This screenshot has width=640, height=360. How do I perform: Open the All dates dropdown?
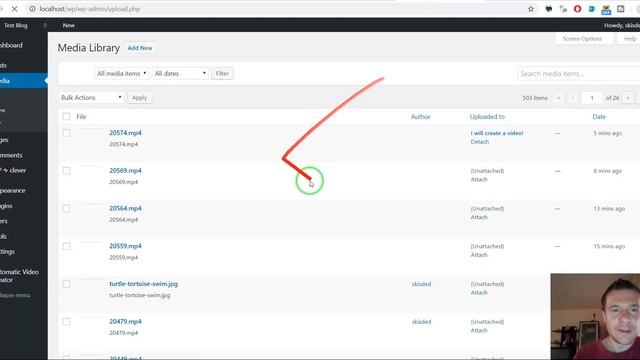pyautogui.click(x=180, y=73)
